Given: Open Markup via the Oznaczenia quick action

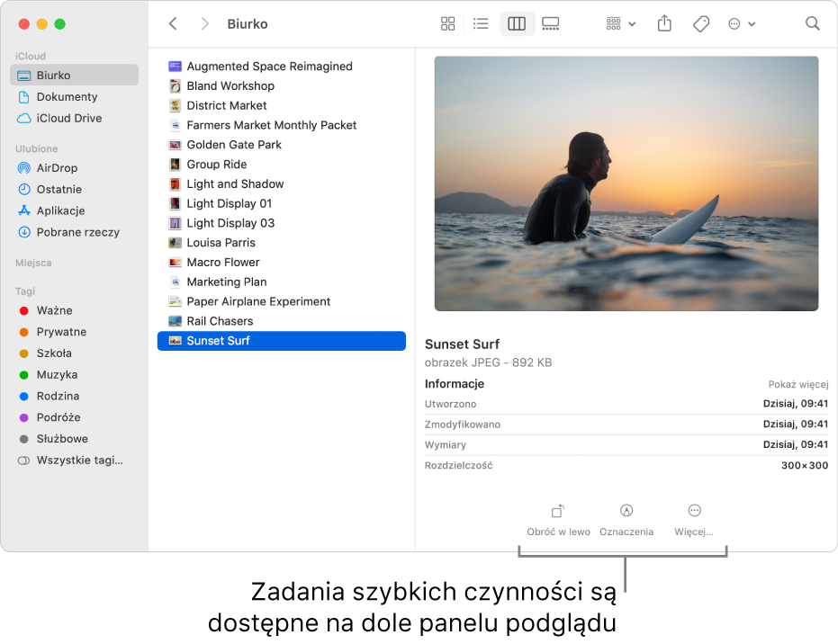Looking at the screenshot, I should 626,519.
